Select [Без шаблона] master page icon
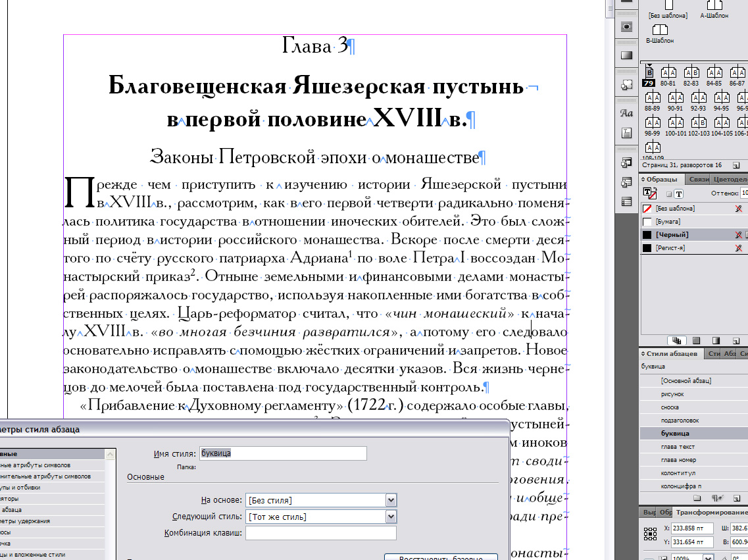The width and height of the screenshot is (748, 560). pos(668,5)
